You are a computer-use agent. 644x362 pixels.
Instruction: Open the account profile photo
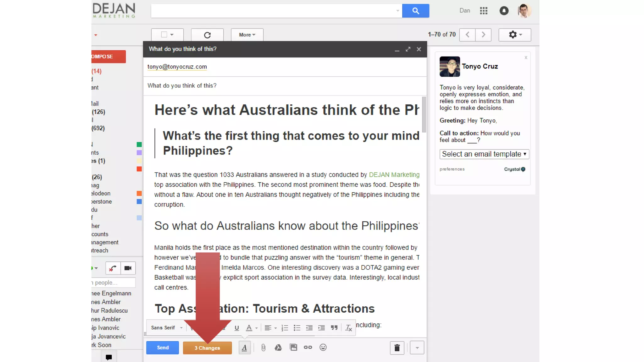524,11
